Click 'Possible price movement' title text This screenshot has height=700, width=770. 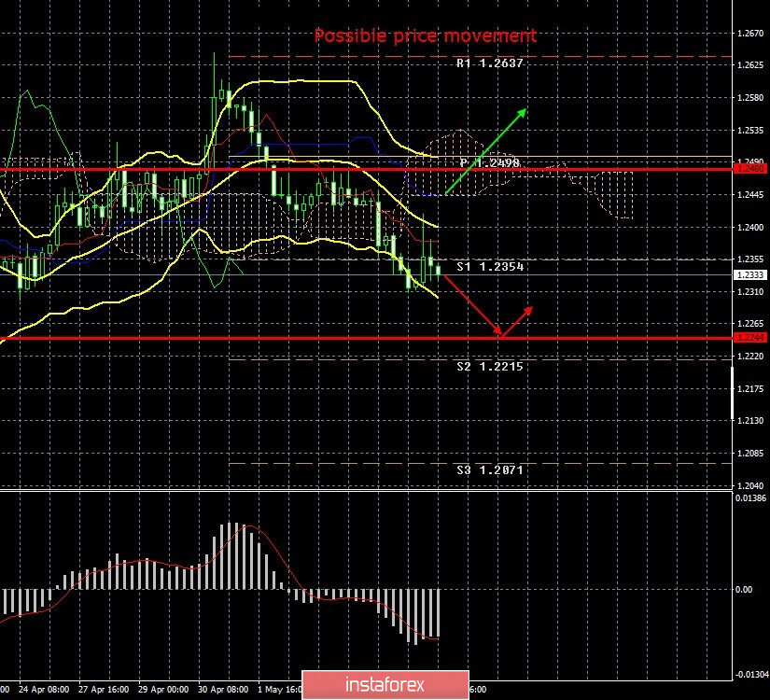[426, 35]
